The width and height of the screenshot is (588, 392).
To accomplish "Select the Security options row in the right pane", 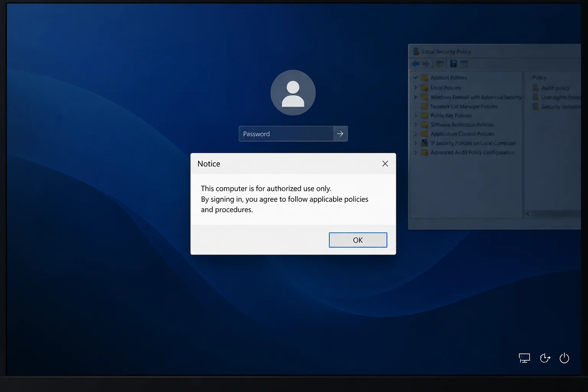I will point(557,107).
